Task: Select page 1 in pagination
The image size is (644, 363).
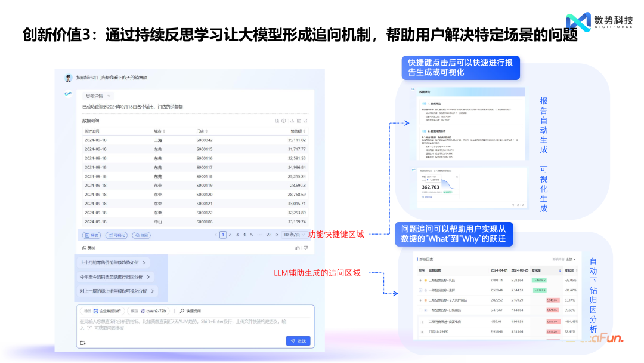Action: (223, 235)
